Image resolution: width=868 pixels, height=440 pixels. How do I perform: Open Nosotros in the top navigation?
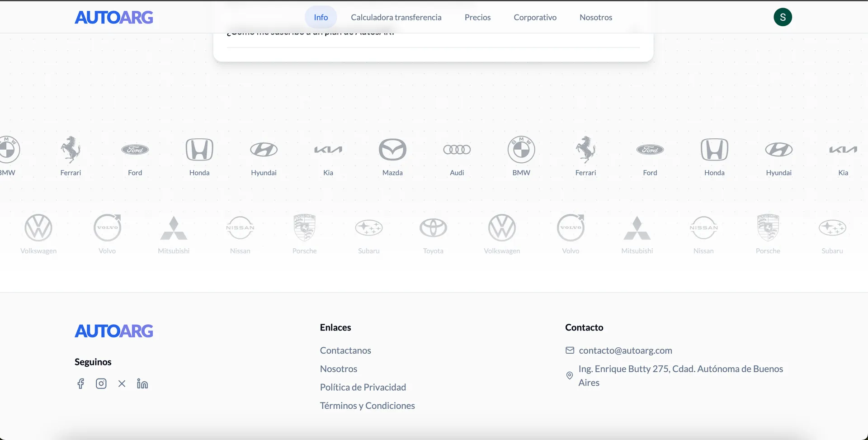(596, 17)
